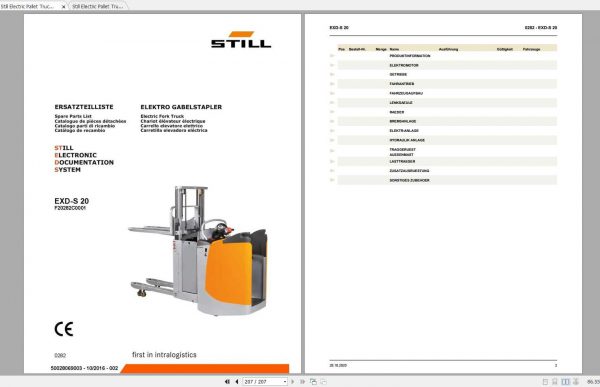Open the TRAGGERUEST link arrow

(x=332, y=151)
